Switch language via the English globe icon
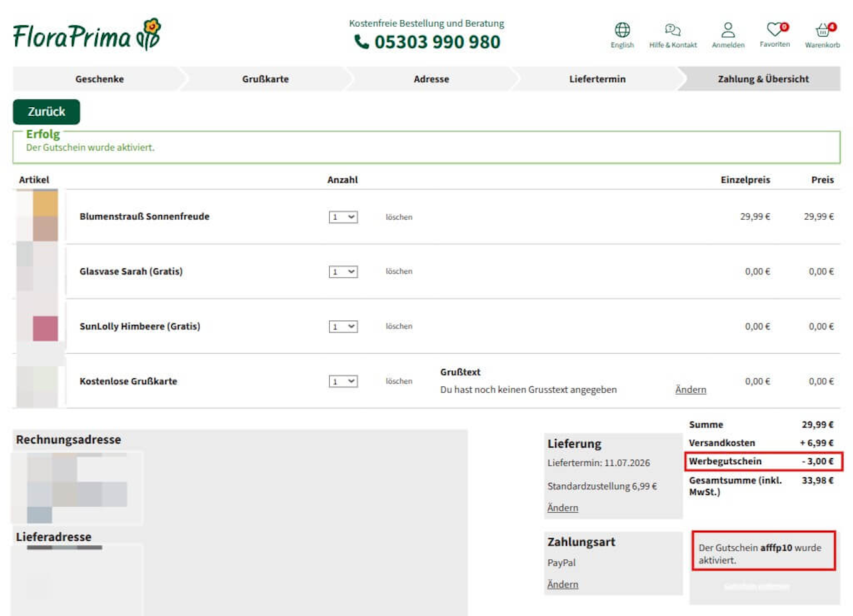853x616 pixels. tap(622, 31)
